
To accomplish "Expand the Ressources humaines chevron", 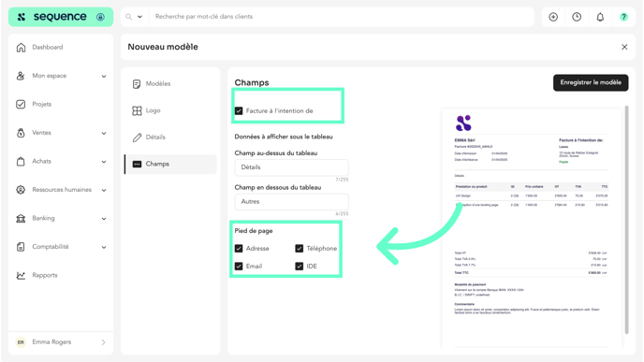I will (x=104, y=190).
